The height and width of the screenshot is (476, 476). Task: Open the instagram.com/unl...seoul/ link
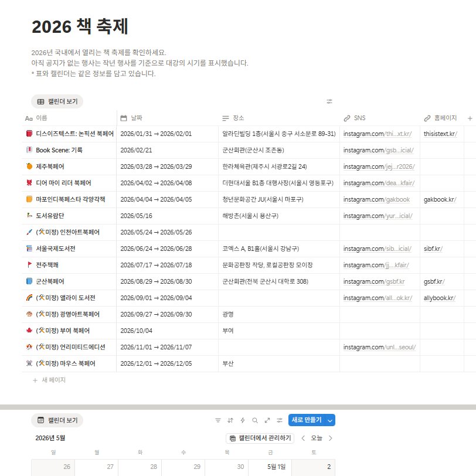click(379, 346)
